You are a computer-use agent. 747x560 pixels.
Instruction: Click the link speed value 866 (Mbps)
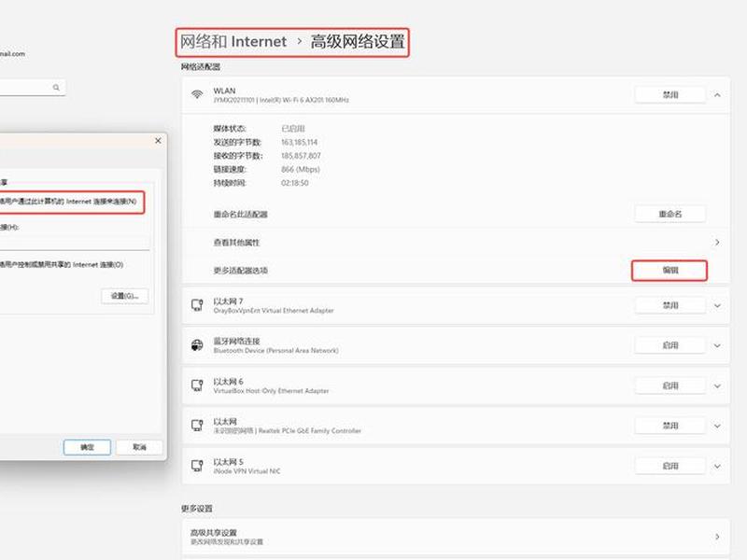pos(301,169)
